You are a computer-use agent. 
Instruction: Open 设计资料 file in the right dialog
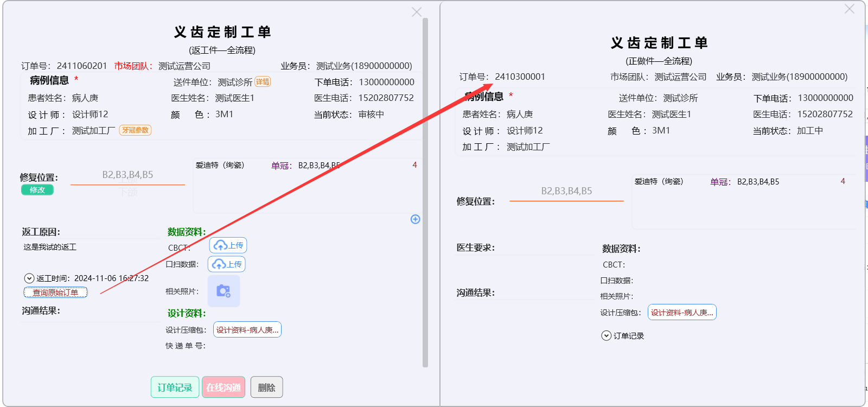pyautogui.click(x=682, y=313)
